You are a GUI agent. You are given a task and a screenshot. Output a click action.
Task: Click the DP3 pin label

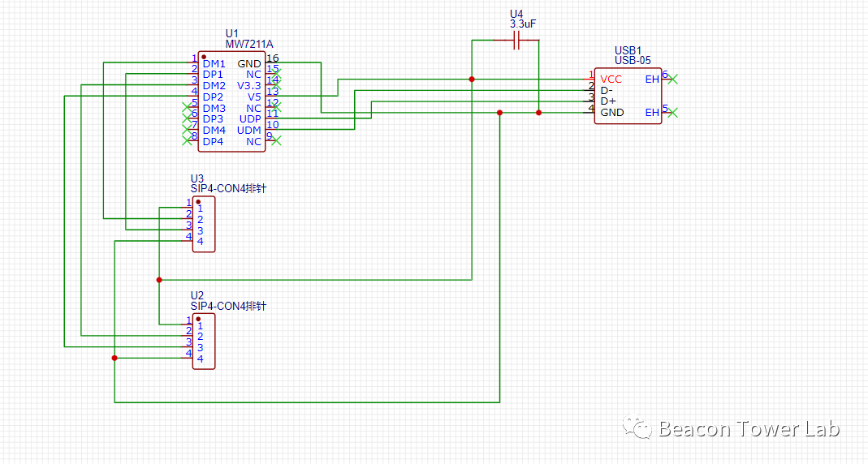(213, 119)
